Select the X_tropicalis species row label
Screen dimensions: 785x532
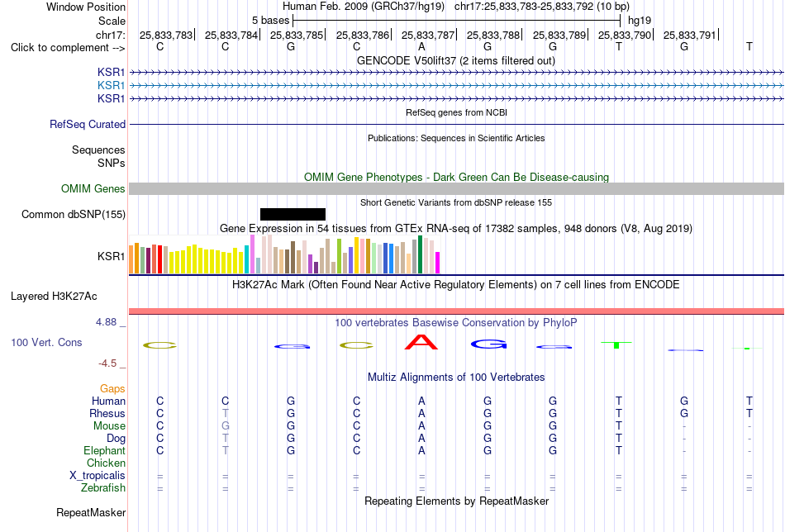pyautogui.click(x=98, y=476)
